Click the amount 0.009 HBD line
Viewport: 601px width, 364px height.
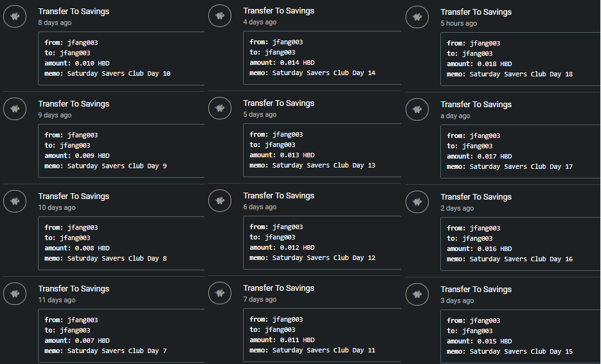click(x=77, y=156)
